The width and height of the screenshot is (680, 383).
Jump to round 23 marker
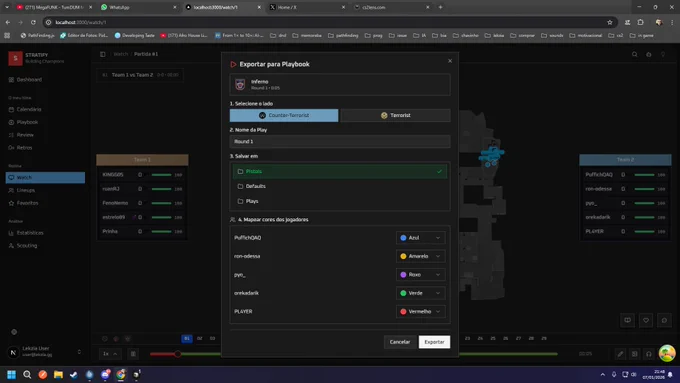point(467,338)
